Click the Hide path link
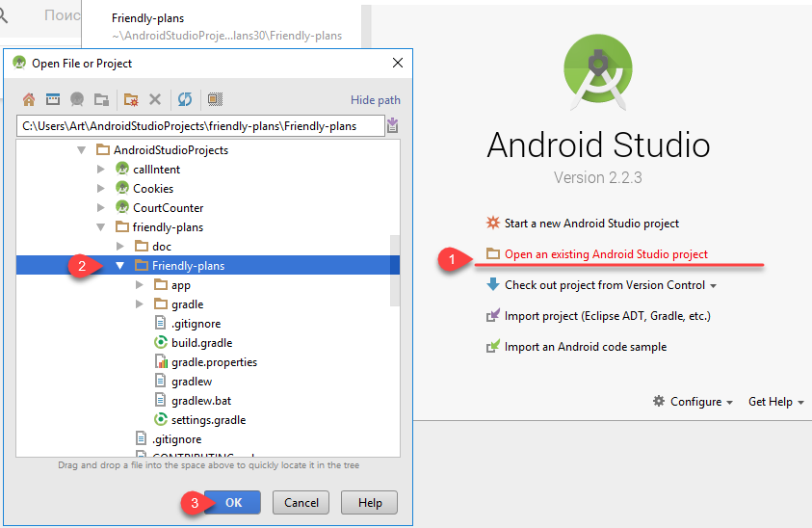 point(375,100)
